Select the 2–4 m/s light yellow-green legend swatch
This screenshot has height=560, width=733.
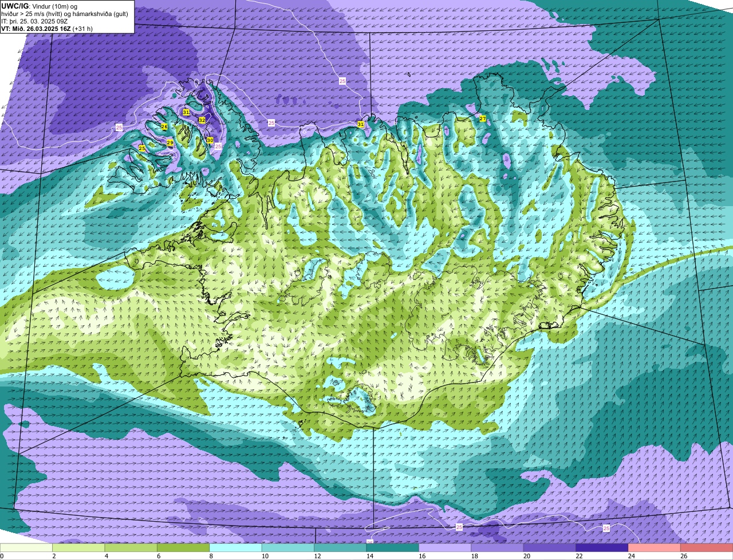coord(78,547)
